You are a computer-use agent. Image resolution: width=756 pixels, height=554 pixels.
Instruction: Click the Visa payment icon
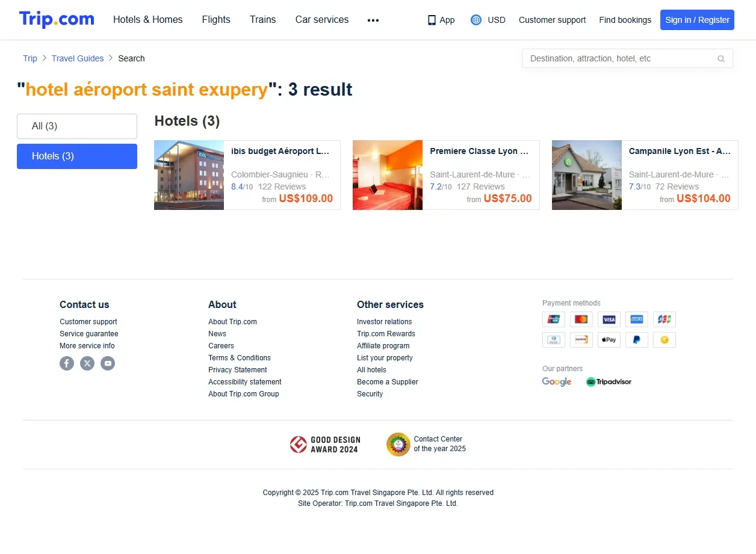tap(609, 319)
